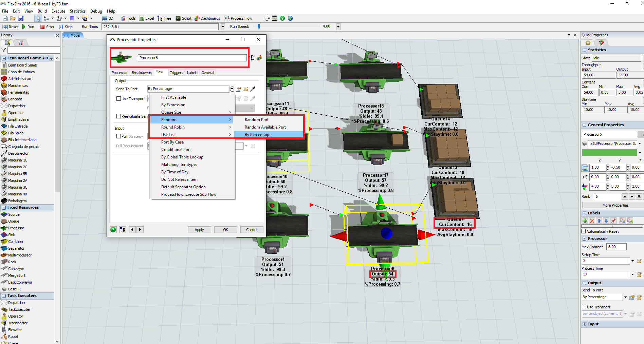The height and width of the screenshot is (344, 644).
Task: Adjust the Run Speed slider handle
Action: (259, 26)
